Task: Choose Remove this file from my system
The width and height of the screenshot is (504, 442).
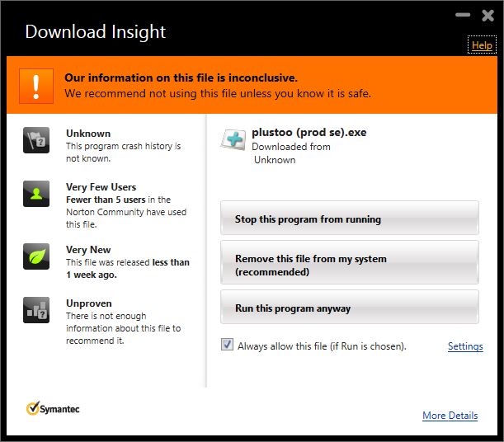Action: pos(350,262)
